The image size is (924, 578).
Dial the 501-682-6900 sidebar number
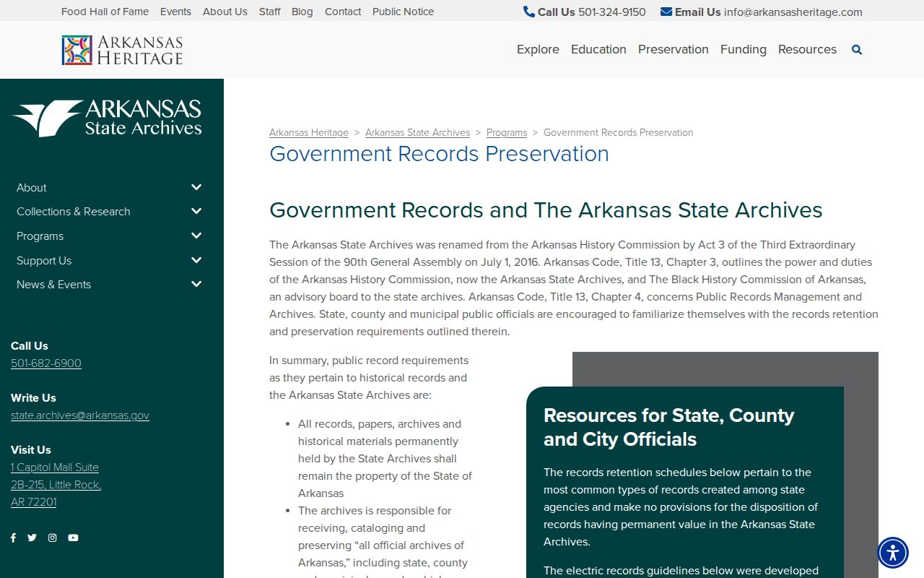(x=46, y=363)
